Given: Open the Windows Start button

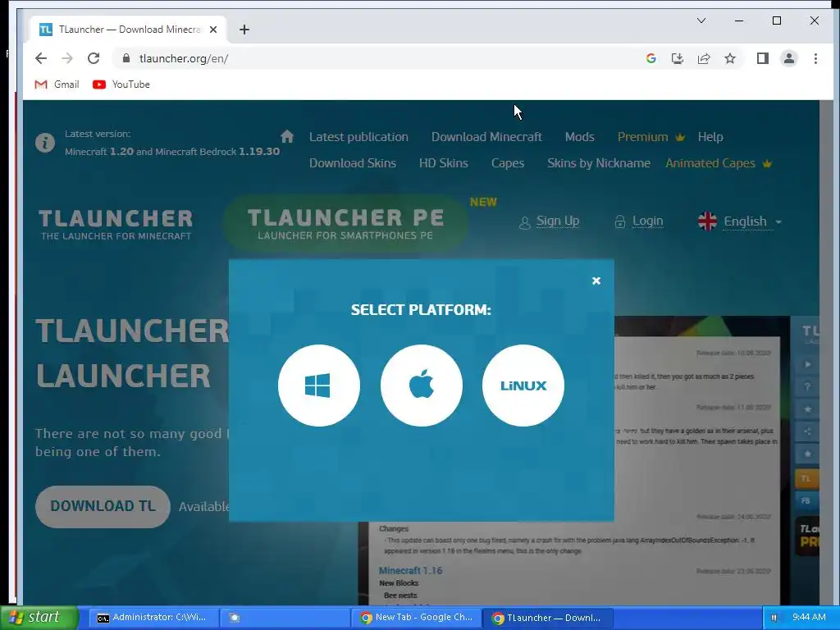Looking at the screenshot, I should (x=39, y=617).
